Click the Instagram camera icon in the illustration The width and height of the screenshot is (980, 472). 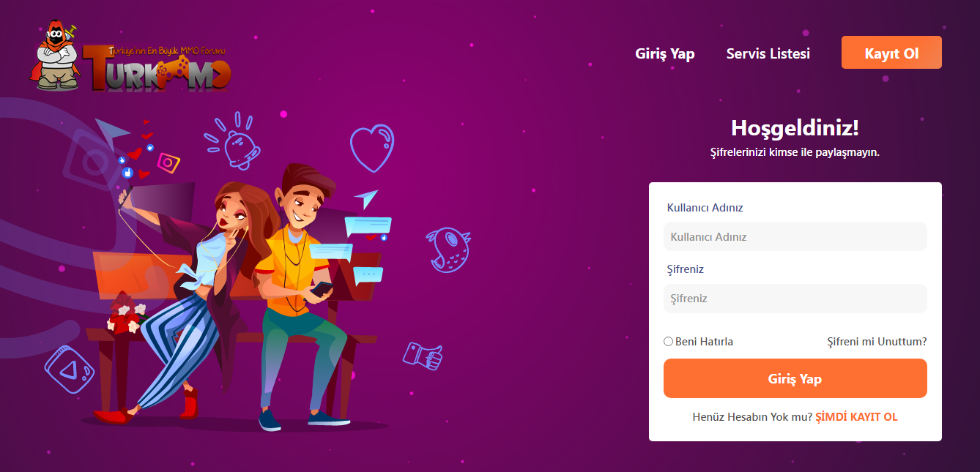tap(168, 162)
